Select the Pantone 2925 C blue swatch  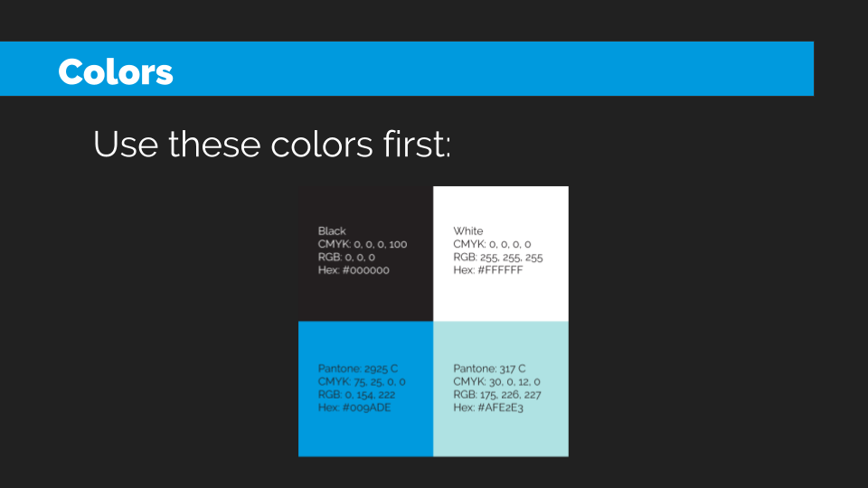click(365, 389)
